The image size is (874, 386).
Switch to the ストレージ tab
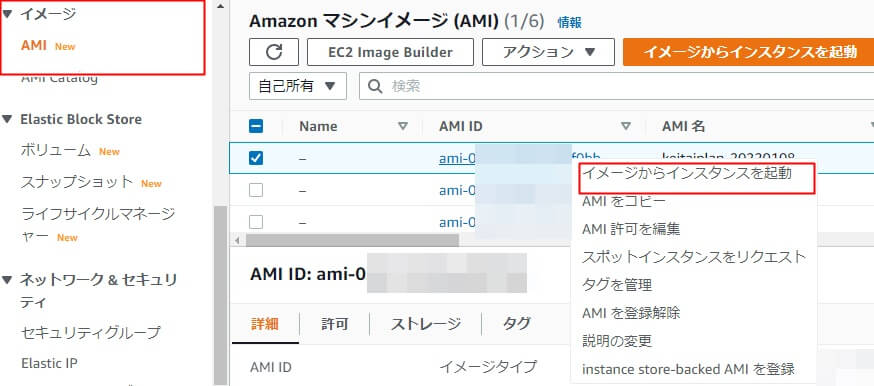pyautogui.click(x=425, y=324)
